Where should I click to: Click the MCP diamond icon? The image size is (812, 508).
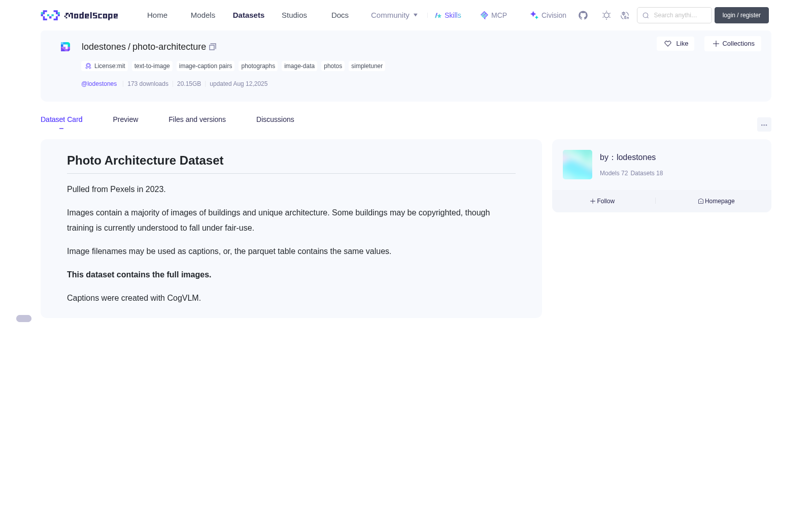pos(484,15)
